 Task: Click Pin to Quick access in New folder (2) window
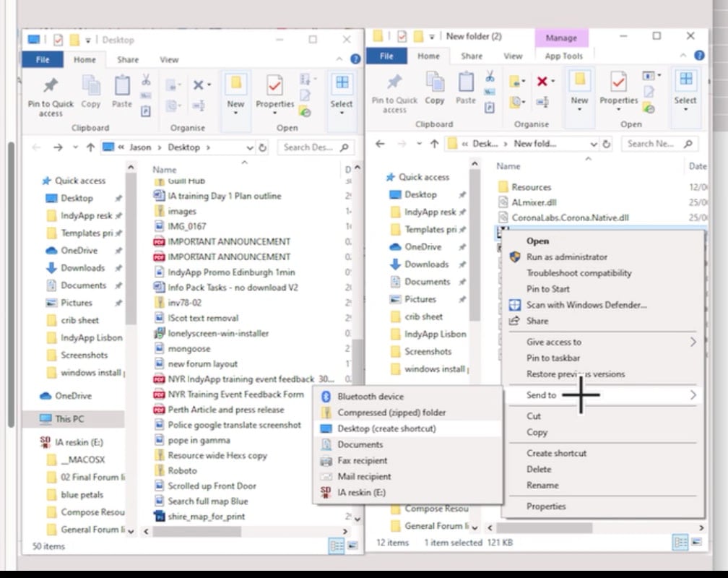click(x=394, y=94)
